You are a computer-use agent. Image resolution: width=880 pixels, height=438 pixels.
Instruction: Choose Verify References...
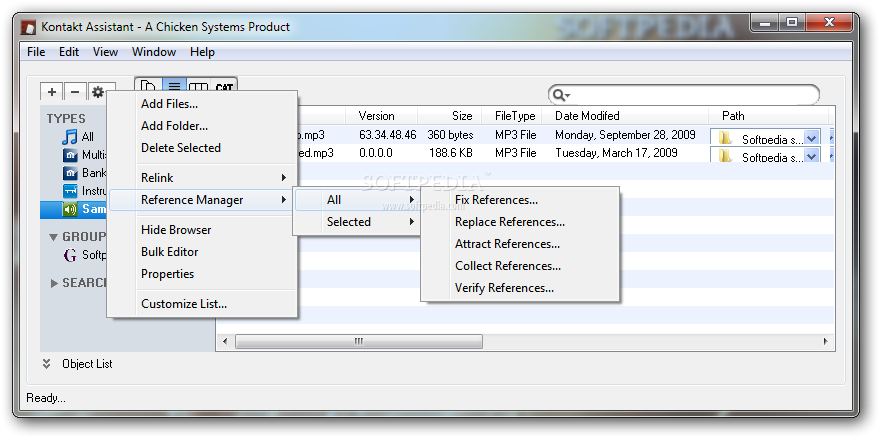pos(520,288)
